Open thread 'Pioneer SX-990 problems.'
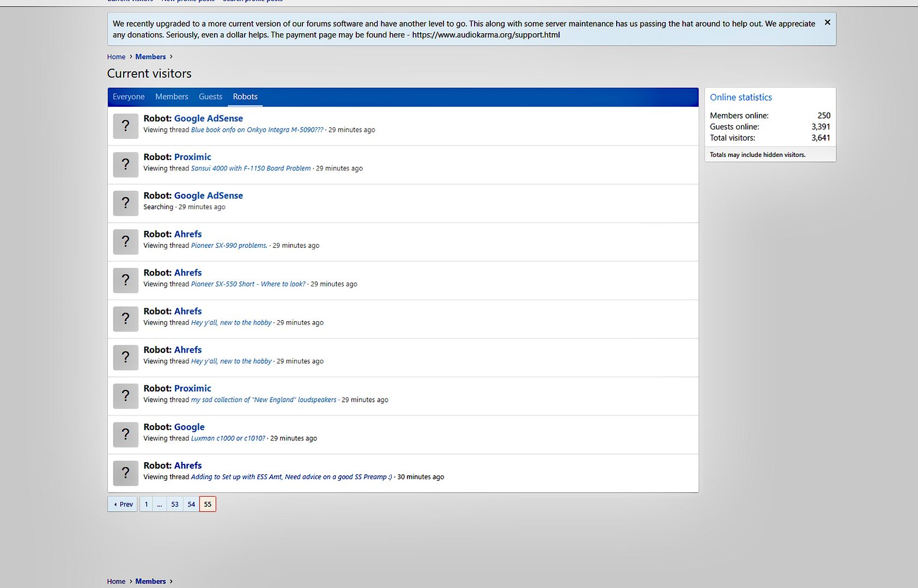Viewport: 918px width, 588px height. click(229, 246)
